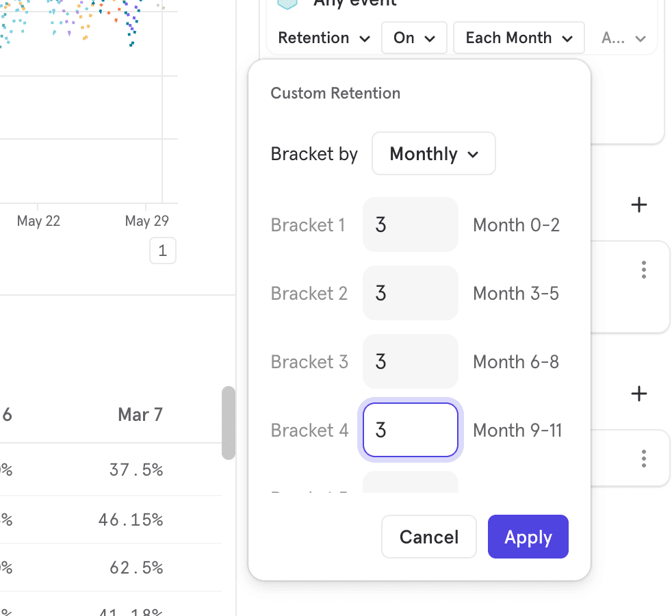Click into the Bracket 4 input

point(410,430)
